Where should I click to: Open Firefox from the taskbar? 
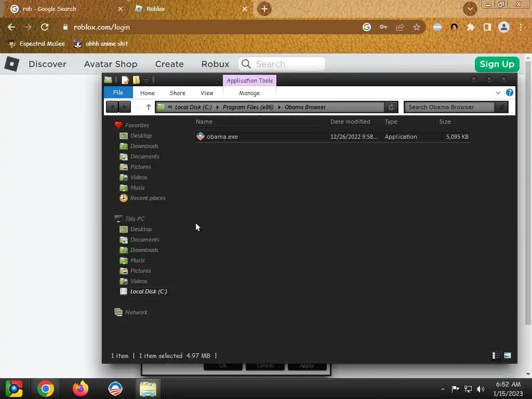point(81,389)
